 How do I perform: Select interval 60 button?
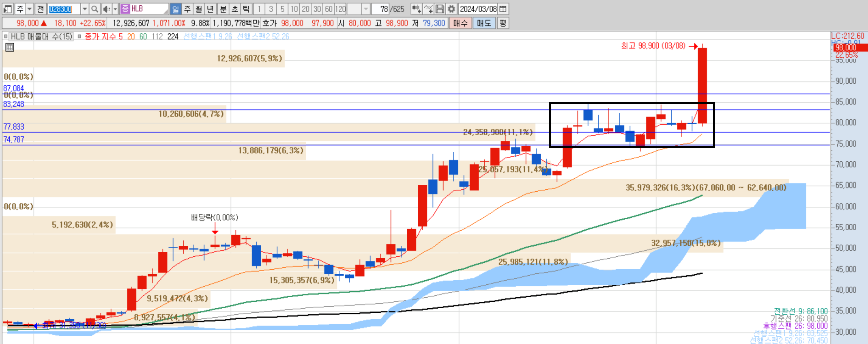(x=329, y=9)
